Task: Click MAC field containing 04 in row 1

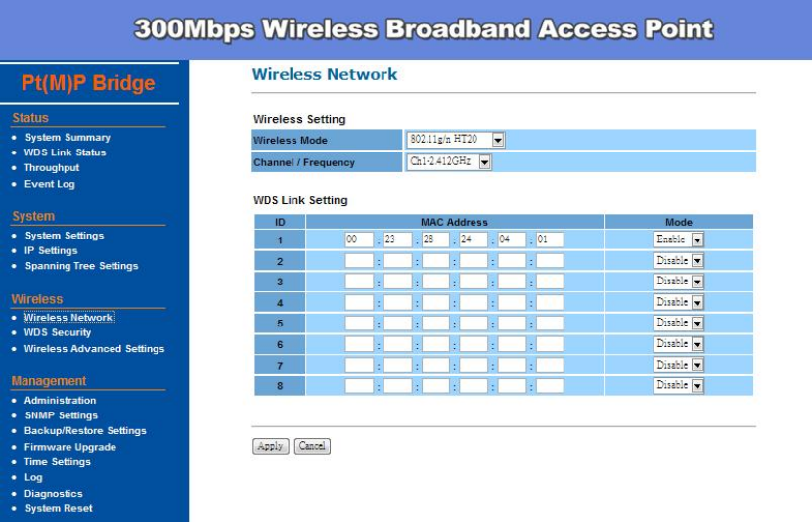Action: click(x=512, y=239)
